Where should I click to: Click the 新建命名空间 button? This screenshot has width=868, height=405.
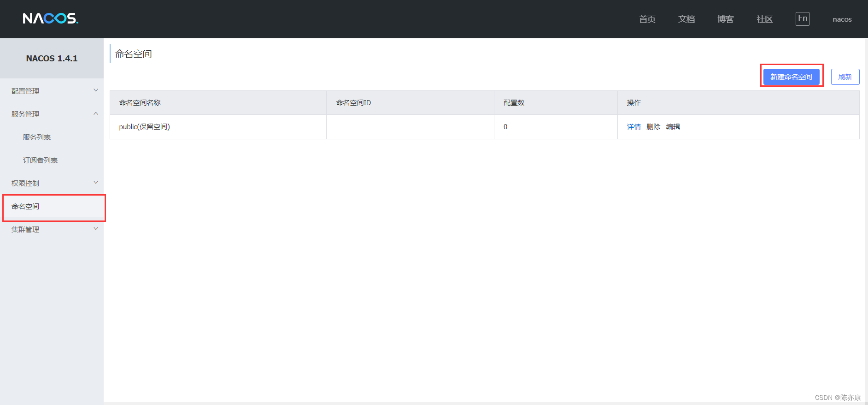[791, 77]
